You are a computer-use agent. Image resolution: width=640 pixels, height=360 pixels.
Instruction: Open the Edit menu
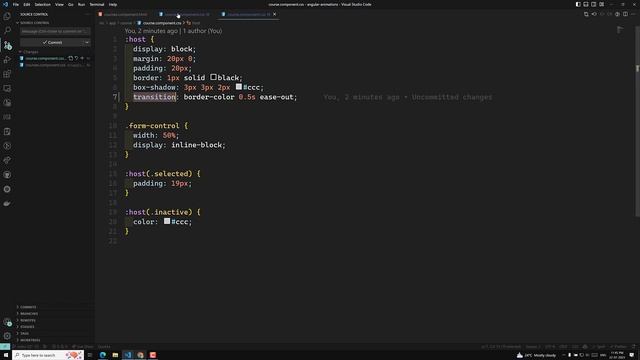coord(27,4)
